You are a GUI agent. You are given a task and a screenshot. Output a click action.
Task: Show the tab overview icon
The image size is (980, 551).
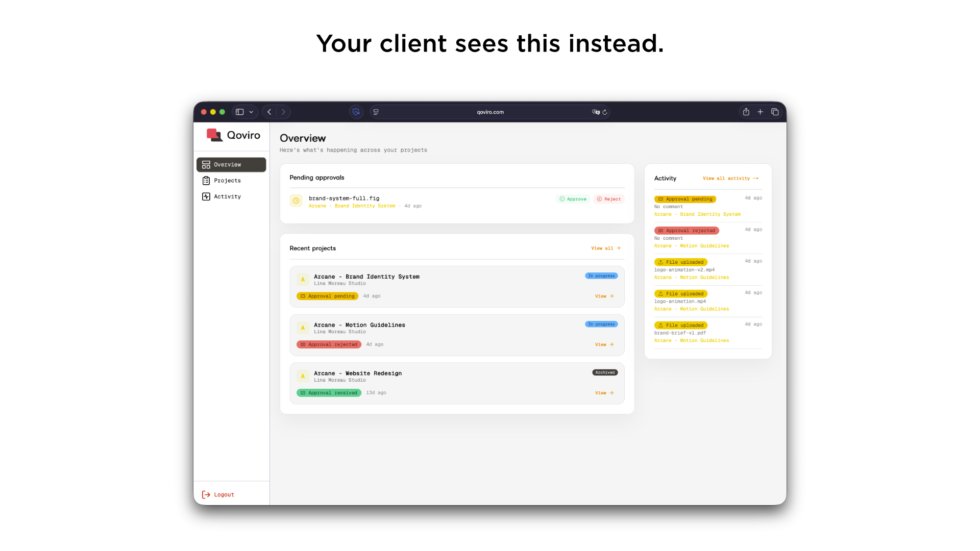(775, 112)
